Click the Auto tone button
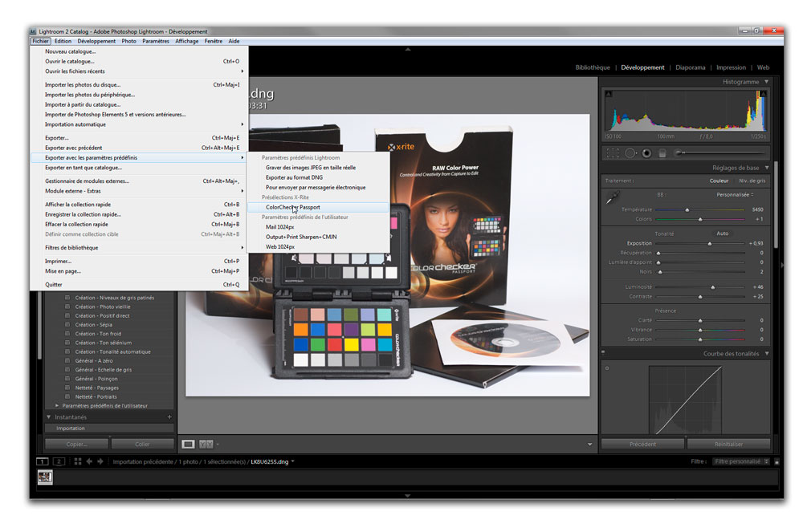 [x=722, y=234]
